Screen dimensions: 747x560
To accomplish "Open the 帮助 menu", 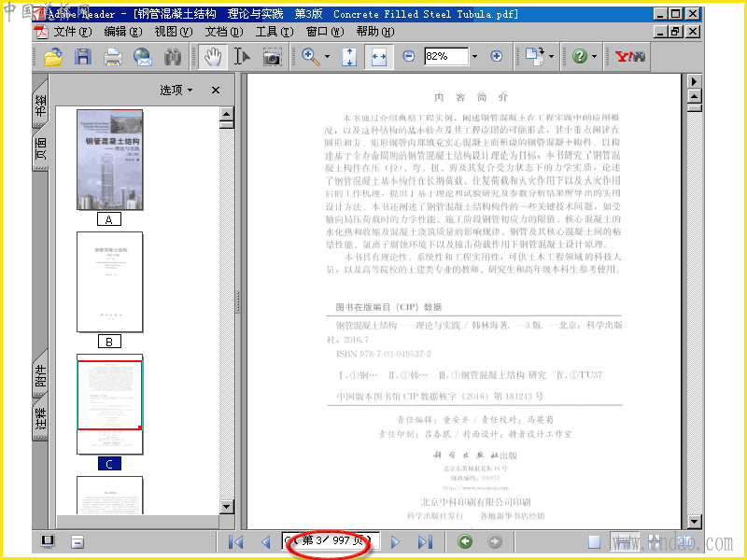I will pos(375,32).
